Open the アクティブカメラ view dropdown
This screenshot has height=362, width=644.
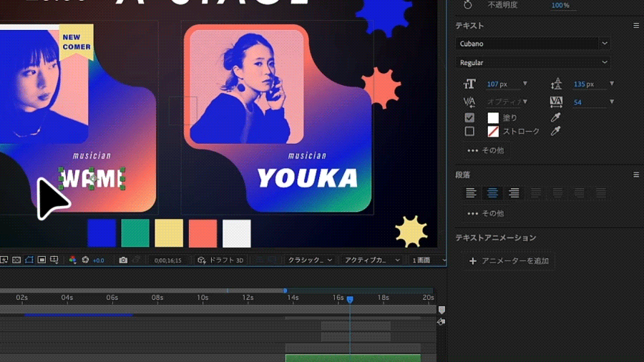371,260
